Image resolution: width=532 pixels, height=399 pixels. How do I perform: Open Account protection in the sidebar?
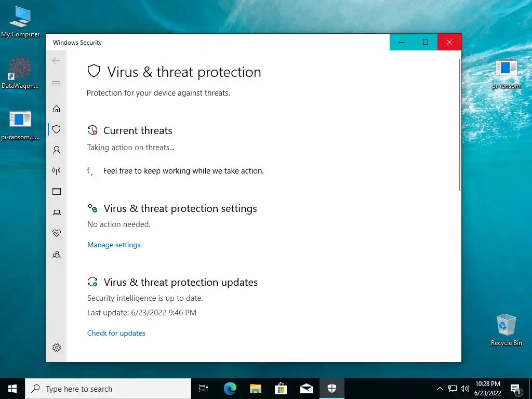coord(57,150)
